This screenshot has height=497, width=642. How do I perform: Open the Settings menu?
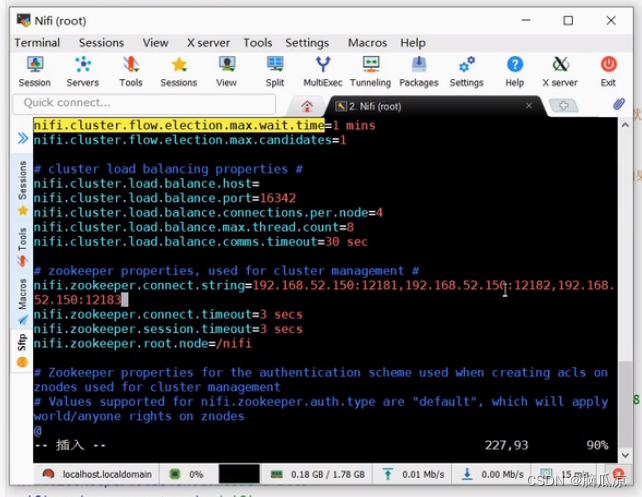[x=307, y=43]
